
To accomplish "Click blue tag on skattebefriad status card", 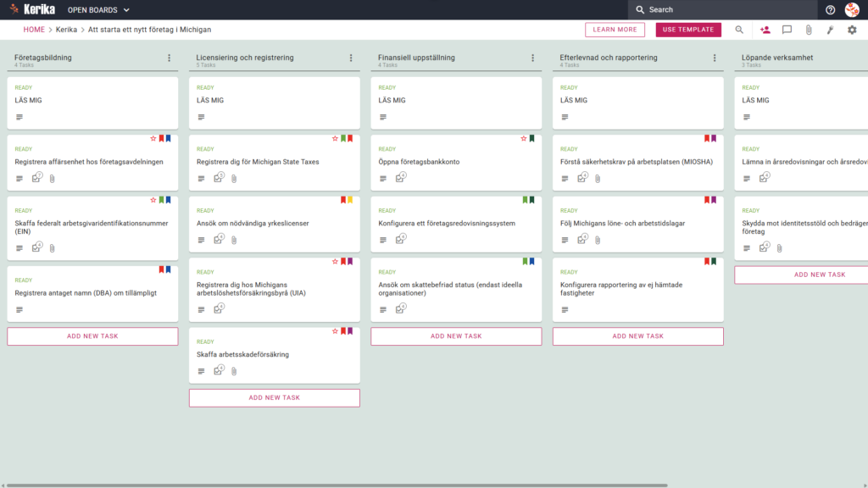I will [532, 261].
